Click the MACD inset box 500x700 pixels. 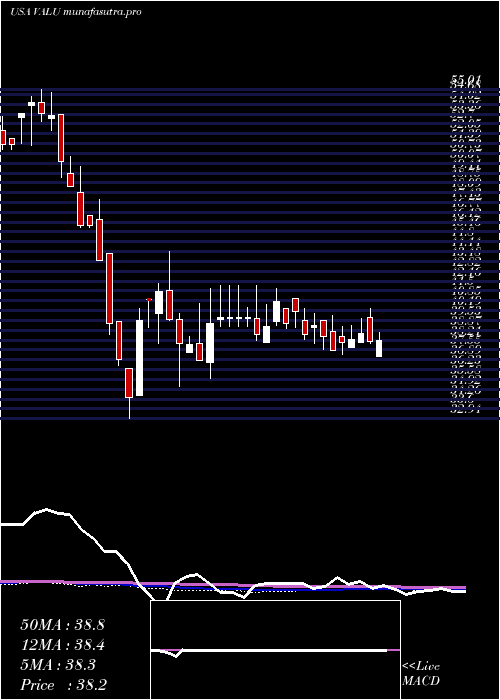275,650
